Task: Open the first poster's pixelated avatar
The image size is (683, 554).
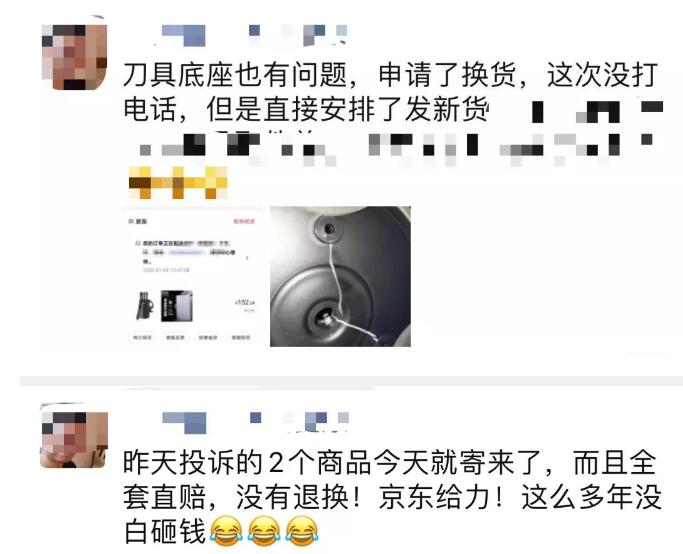Action: pos(74,57)
